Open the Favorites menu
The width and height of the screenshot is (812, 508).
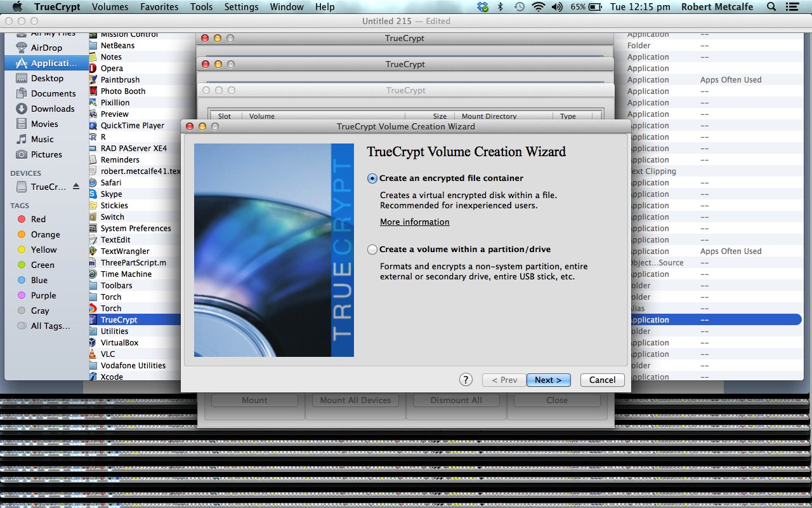(159, 7)
